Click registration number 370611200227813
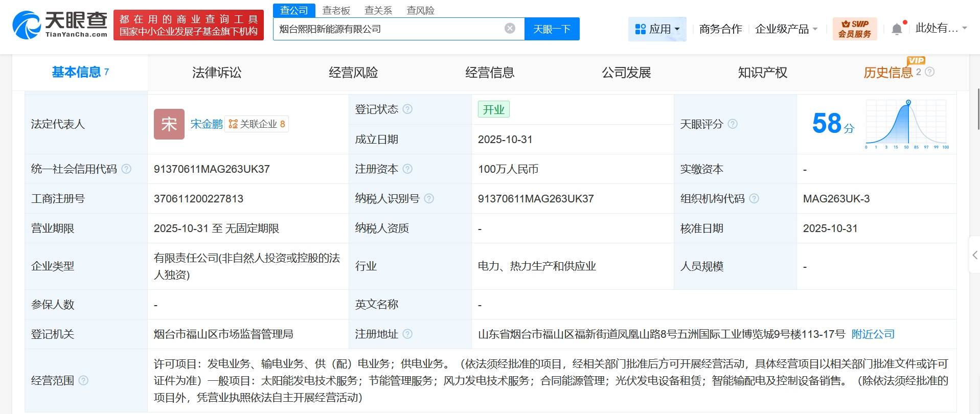The height and width of the screenshot is (414, 980). [198, 198]
